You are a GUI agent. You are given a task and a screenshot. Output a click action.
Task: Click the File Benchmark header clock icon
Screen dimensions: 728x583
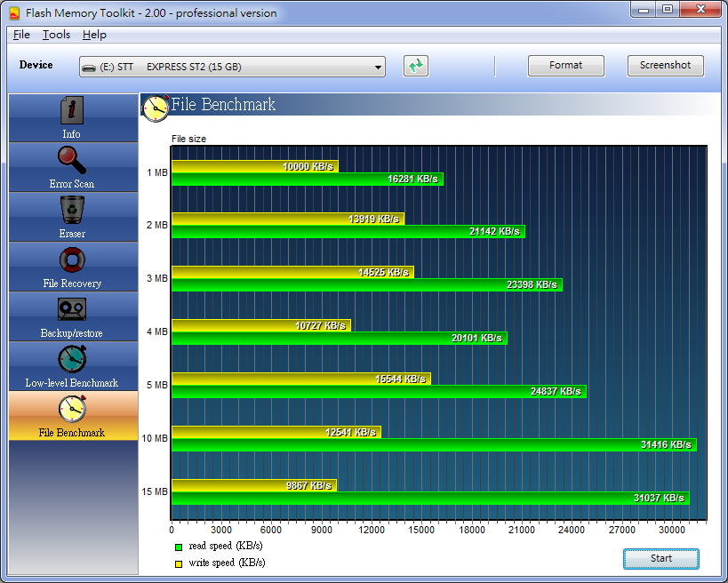(156, 108)
